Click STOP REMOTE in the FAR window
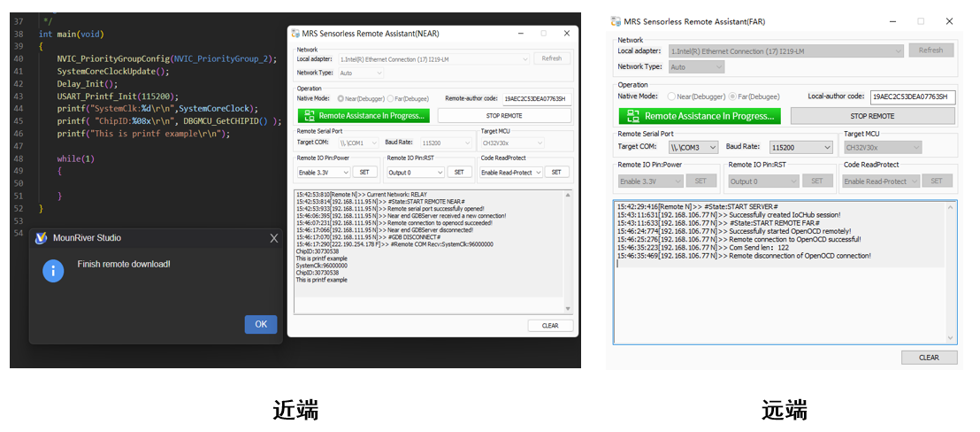Screen dimensions: 980x432 [872, 116]
